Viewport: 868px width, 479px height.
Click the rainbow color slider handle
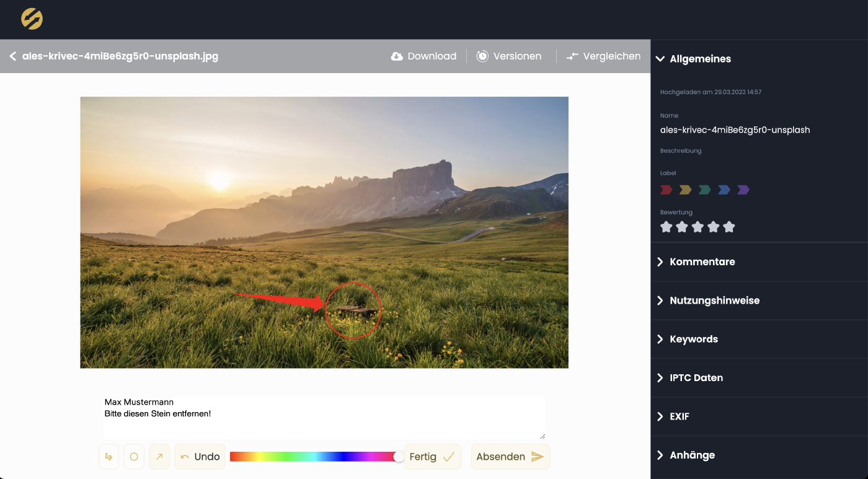[x=399, y=457]
